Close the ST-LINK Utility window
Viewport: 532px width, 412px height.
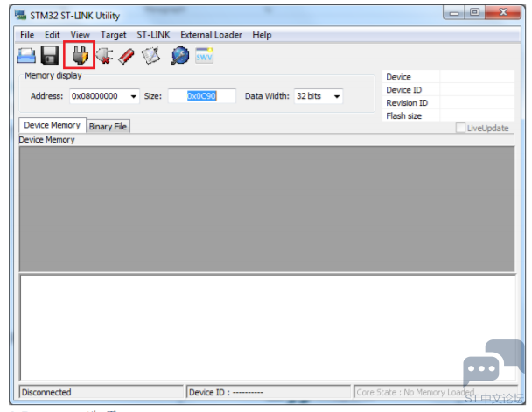click(503, 12)
